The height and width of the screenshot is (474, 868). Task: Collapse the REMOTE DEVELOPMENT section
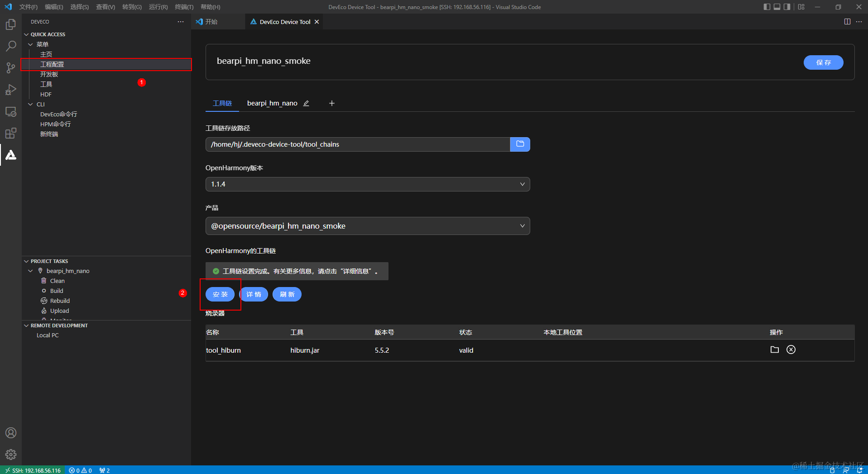[x=26, y=326]
